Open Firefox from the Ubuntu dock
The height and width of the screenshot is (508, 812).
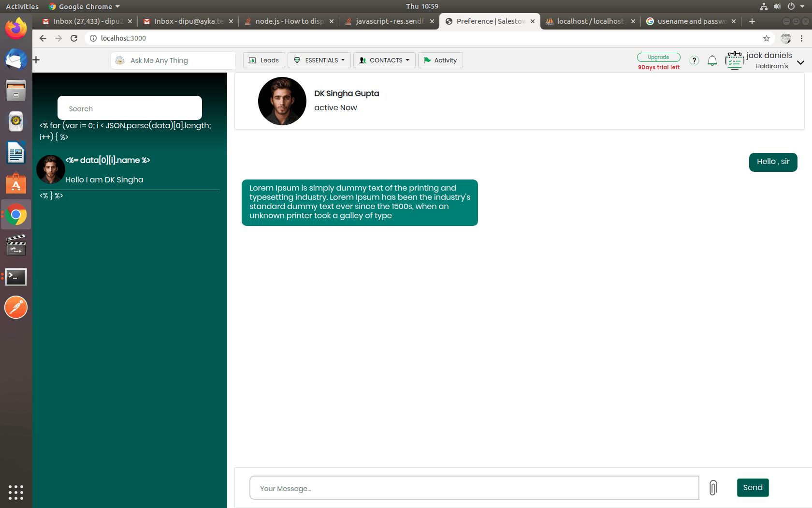16,29
